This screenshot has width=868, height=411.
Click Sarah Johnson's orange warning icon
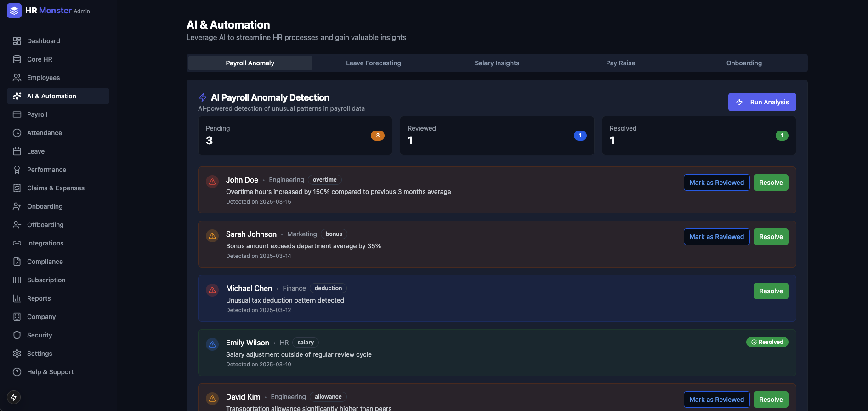(x=212, y=236)
